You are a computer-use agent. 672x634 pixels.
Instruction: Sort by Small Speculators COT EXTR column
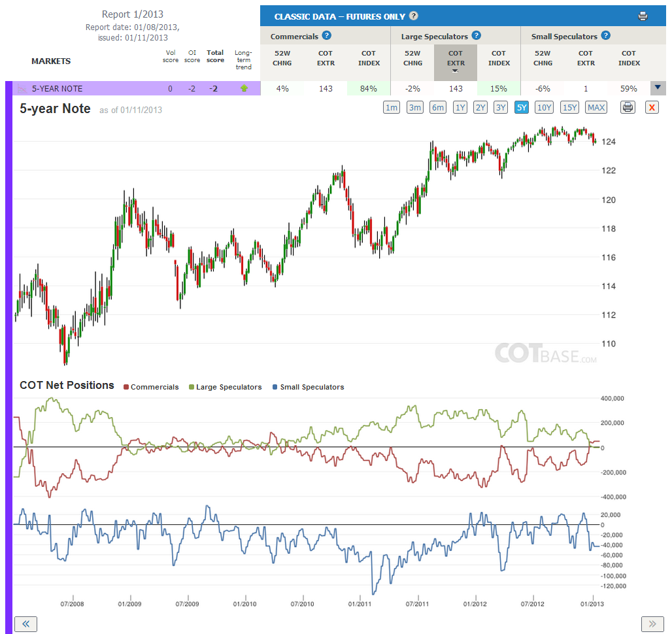point(586,58)
